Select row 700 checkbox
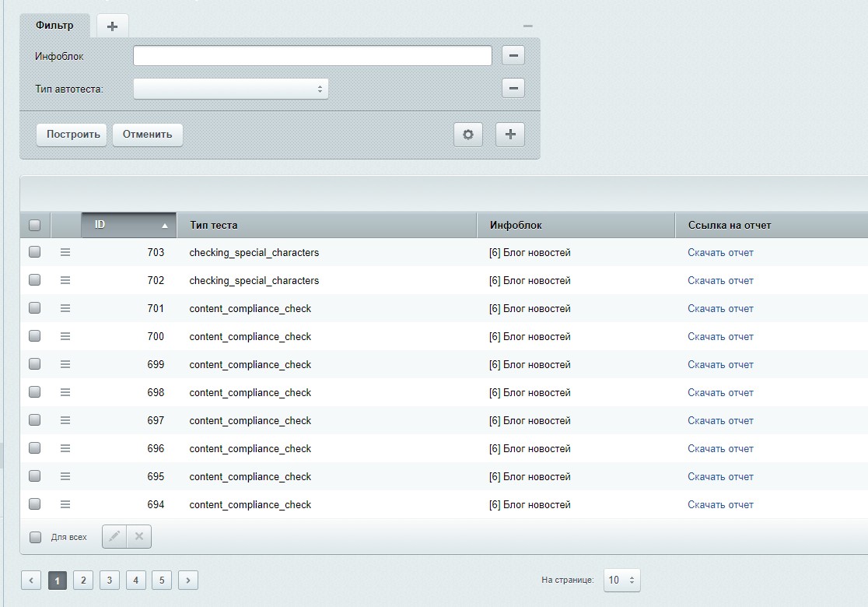This screenshot has width=868, height=607. click(x=35, y=335)
